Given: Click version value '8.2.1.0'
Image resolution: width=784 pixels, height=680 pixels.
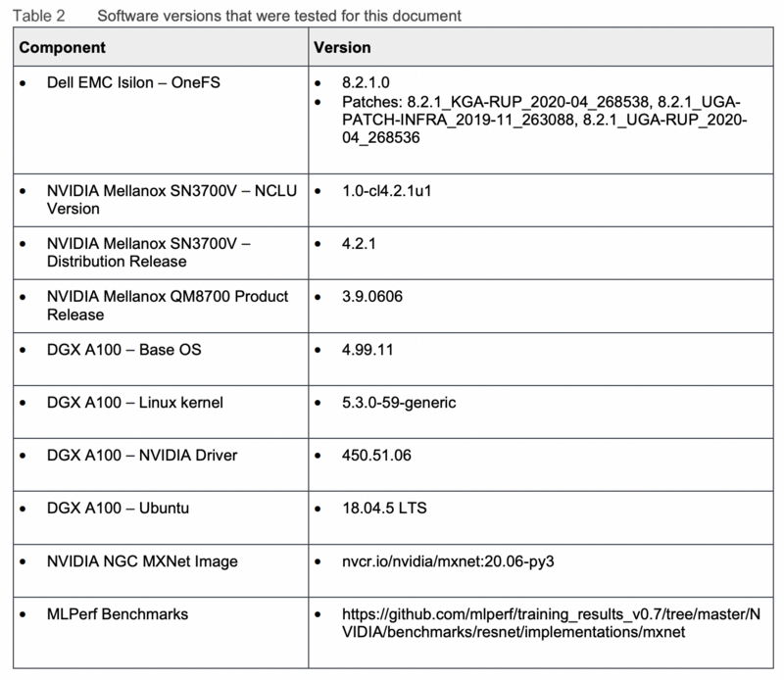Looking at the screenshot, I should coord(366,82).
